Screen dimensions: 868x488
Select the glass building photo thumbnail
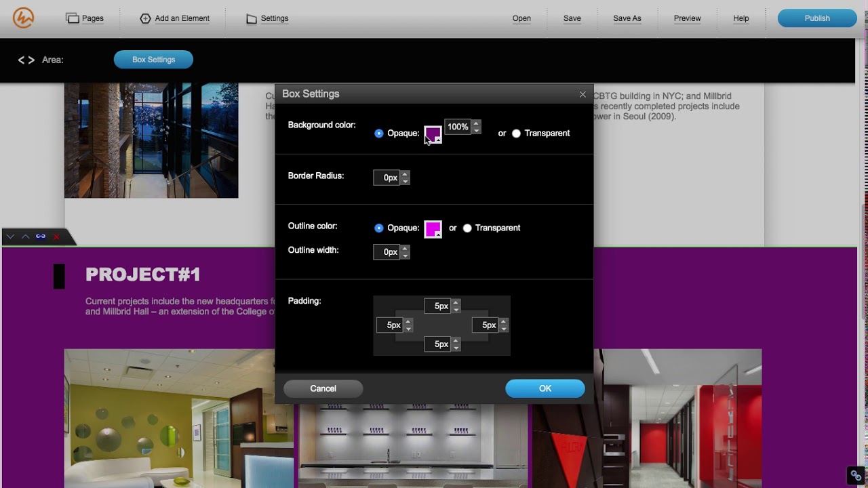pyautogui.click(x=151, y=141)
